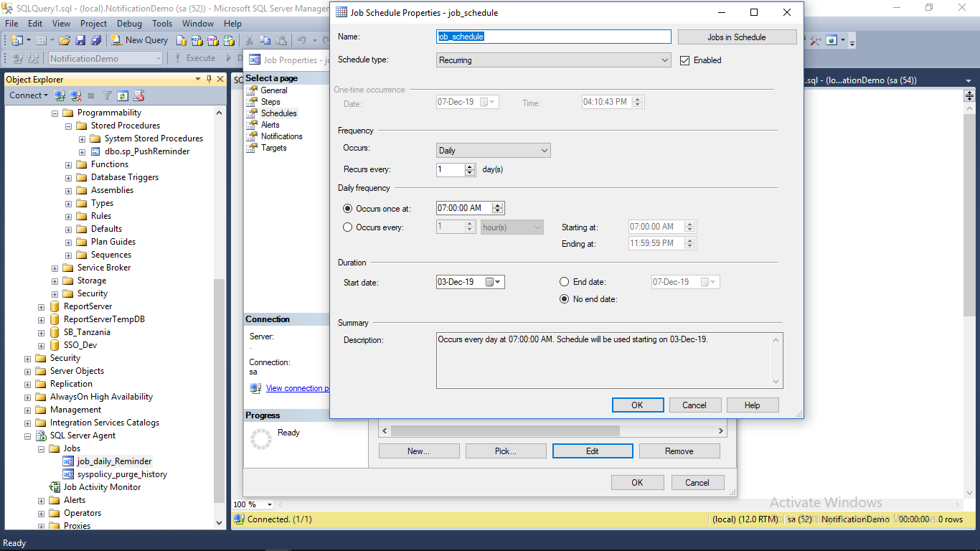Toggle the Enabled checkbox for the schedule
The width and height of the screenshot is (980, 551).
pos(684,60)
